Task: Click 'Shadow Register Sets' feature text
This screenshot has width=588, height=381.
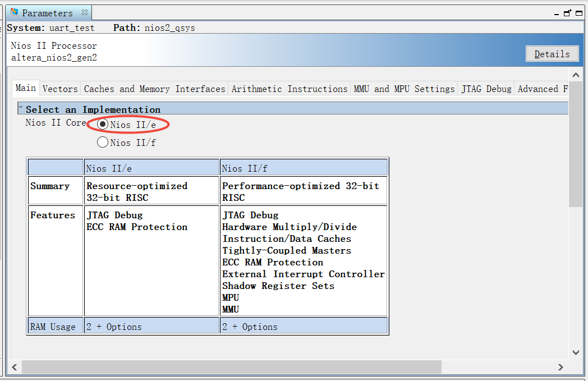Action: pos(278,286)
